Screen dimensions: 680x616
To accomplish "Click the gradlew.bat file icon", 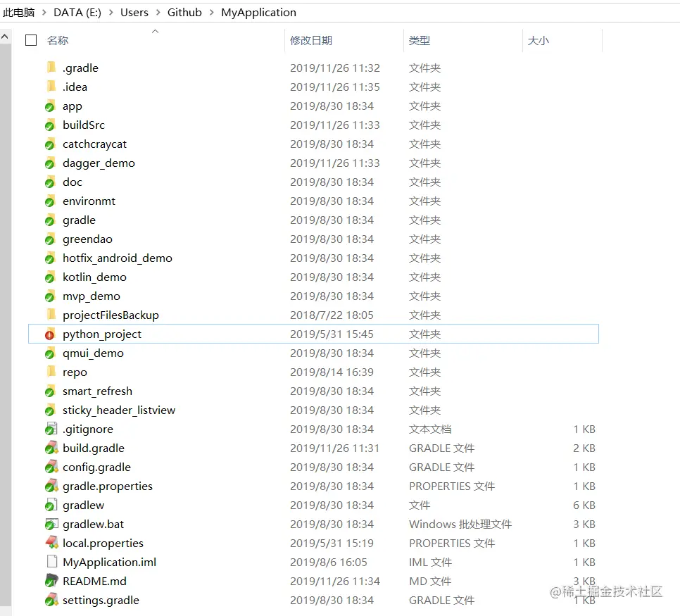I will tap(51, 524).
